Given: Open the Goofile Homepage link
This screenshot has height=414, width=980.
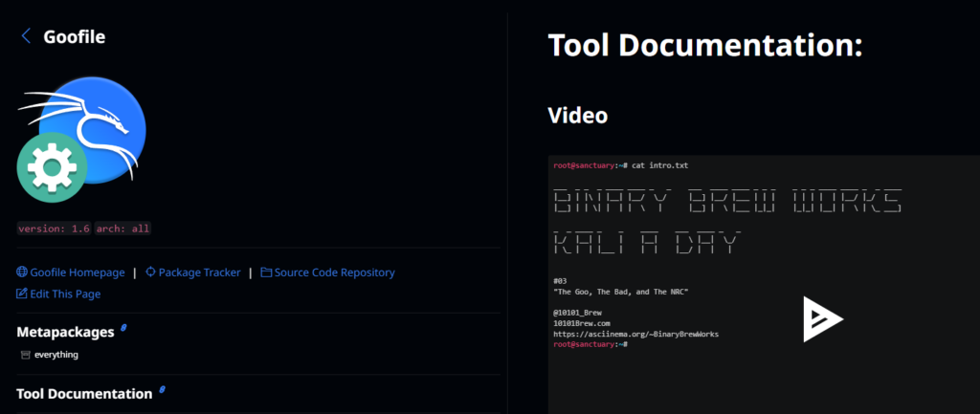Looking at the screenshot, I should click(x=78, y=272).
